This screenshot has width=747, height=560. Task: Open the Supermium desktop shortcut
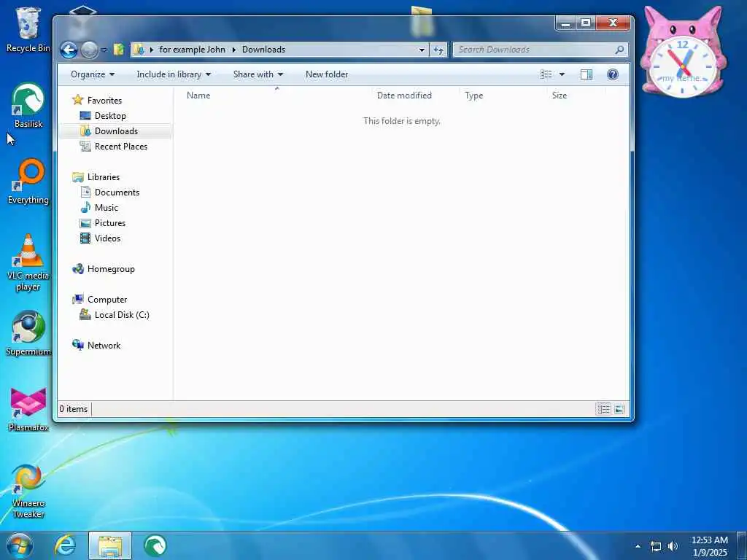pos(28,333)
